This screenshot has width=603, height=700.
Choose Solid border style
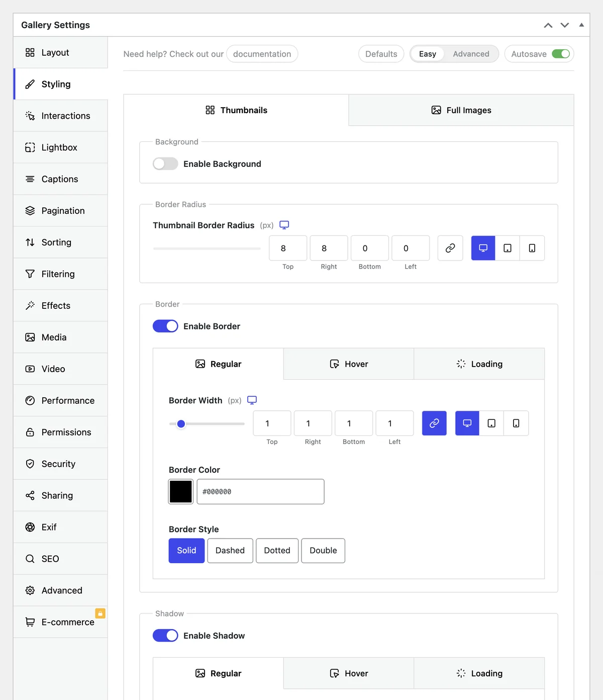click(x=186, y=551)
